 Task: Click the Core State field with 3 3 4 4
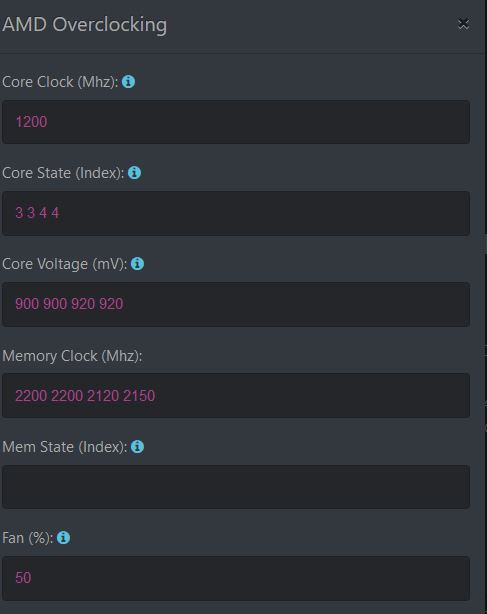coord(236,213)
